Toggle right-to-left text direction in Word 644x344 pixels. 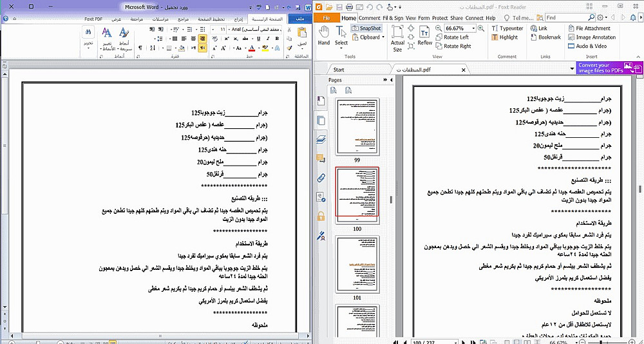tap(202, 48)
